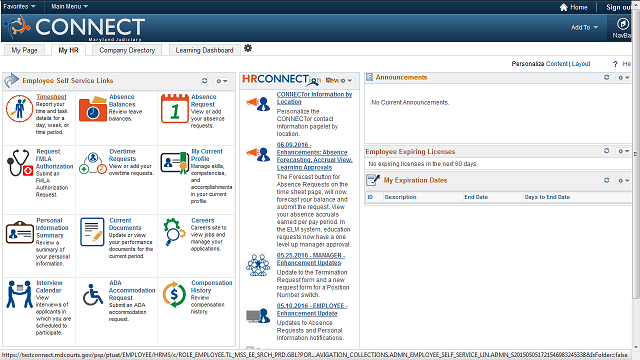The height and width of the screenshot is (360, 640).
Task: Click the tab settings gear icon
Action: click(248, 49)
